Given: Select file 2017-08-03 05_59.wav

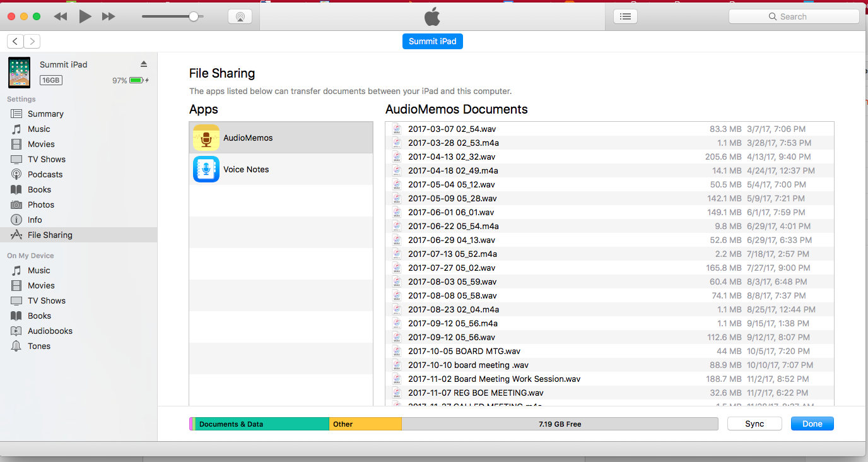Looking at the screenshot, I should click(x=609, y=281).
